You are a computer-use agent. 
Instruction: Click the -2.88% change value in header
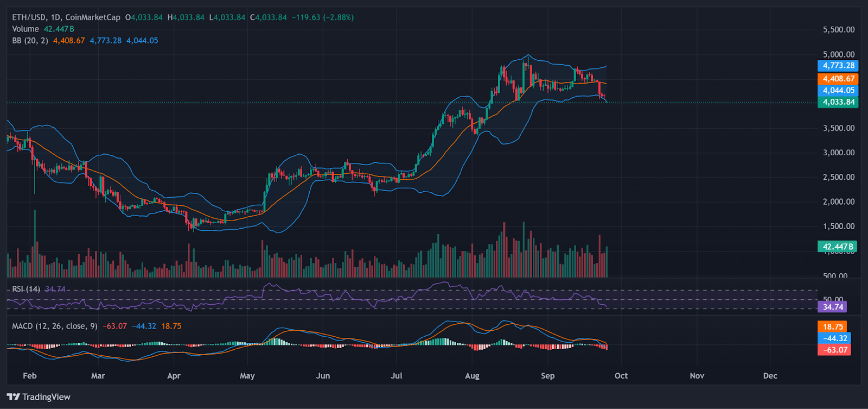pyautogui.click(x=339, y=17)
